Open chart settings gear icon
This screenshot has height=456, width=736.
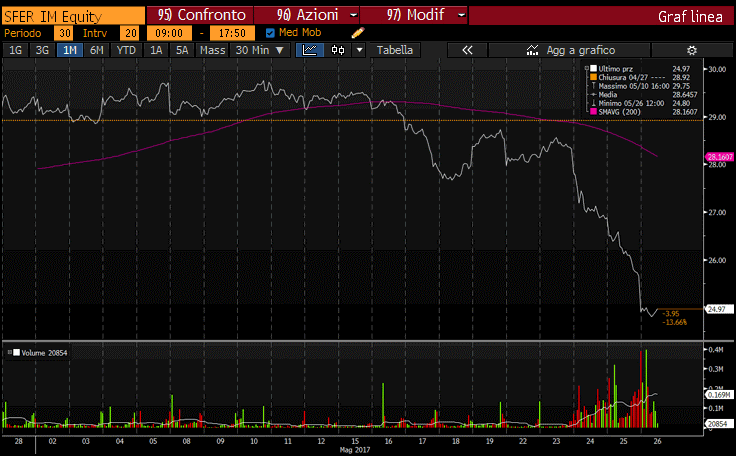click(x=691, y=50)
